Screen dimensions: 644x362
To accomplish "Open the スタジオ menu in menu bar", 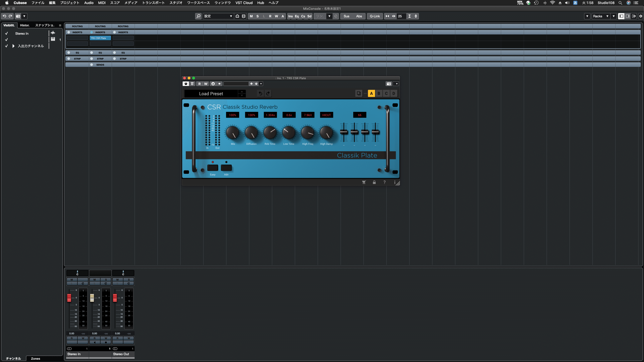I will tap(176, 3).
